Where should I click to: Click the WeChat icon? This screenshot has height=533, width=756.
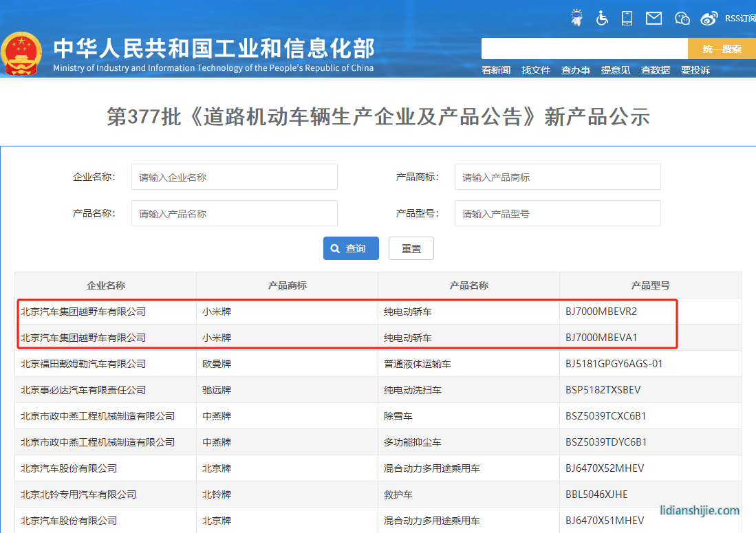[682, 17]
